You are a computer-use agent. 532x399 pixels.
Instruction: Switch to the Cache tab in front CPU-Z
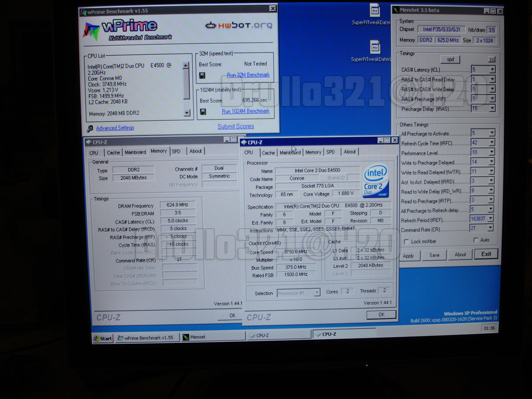(268, 153)
